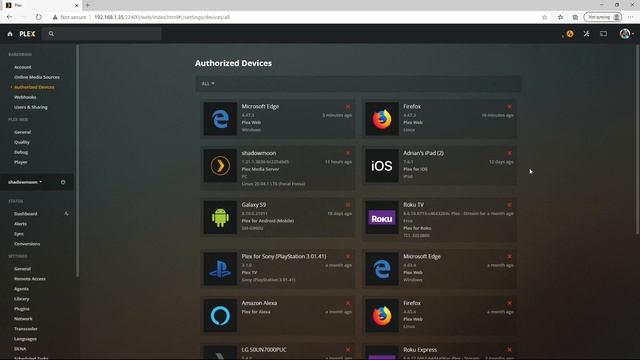Click the Edge icon of first device
Viewport: 640px width, 360px height.
220,119
